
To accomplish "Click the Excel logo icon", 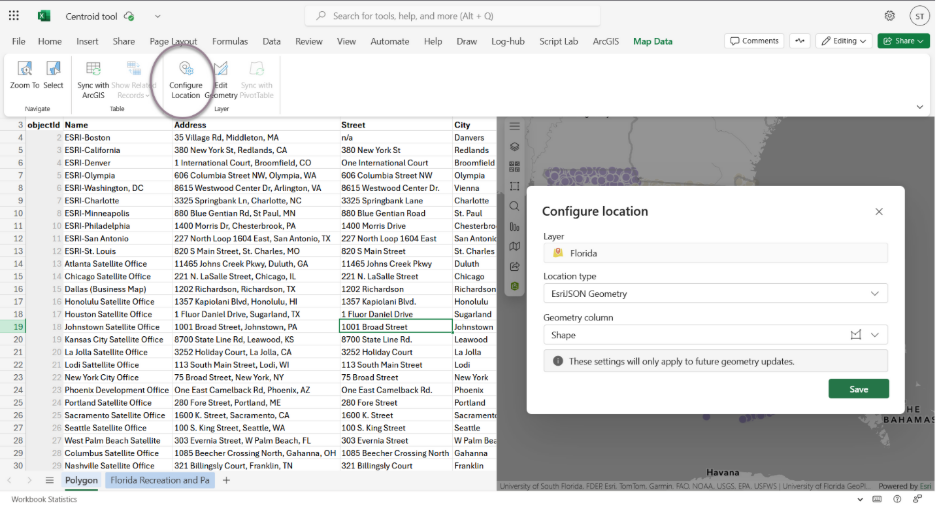I will (x=44, y=16).
